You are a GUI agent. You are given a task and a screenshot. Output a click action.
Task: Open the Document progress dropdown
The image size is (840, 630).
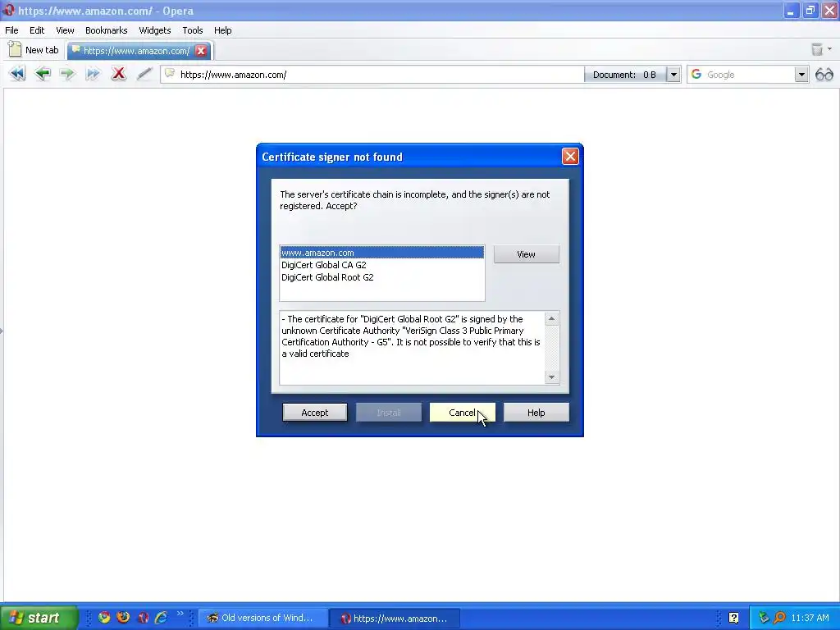(674, 75)
